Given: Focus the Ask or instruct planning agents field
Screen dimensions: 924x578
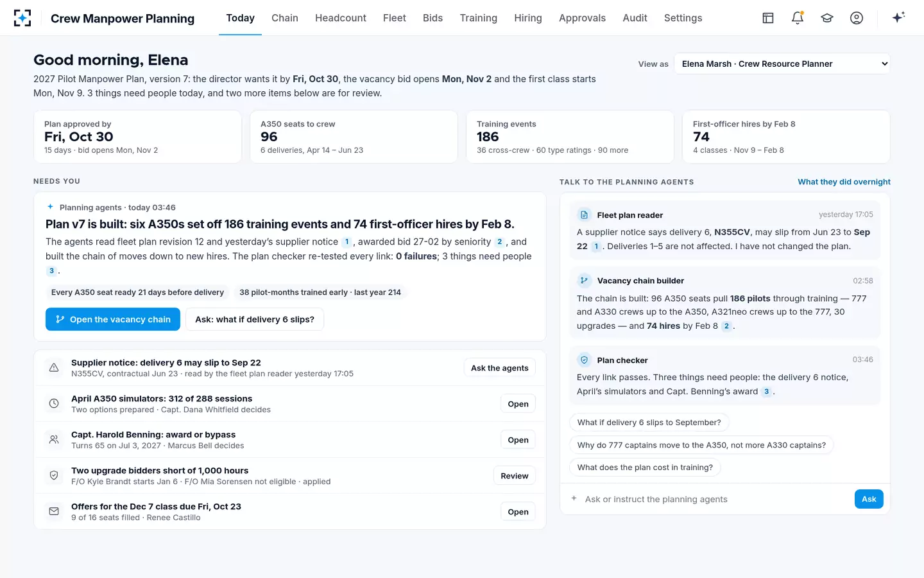Looking at the screenshot, I should coord(716,499).
